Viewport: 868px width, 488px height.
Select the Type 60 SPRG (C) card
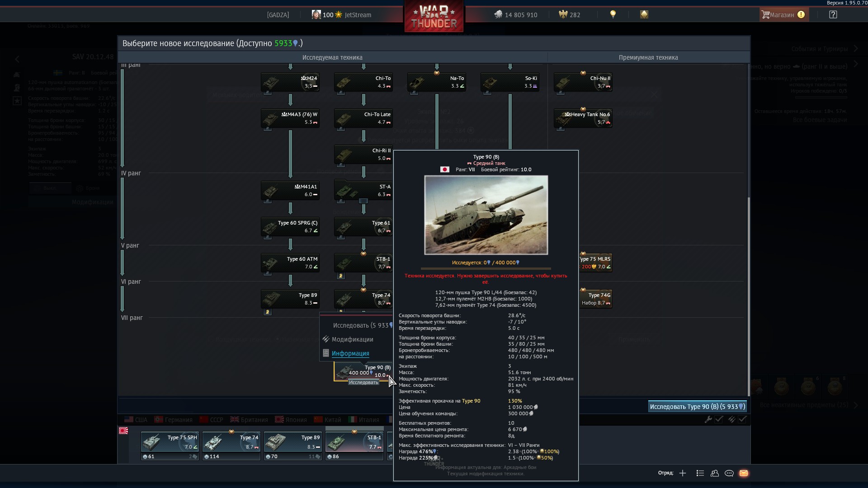pos(290,227)
